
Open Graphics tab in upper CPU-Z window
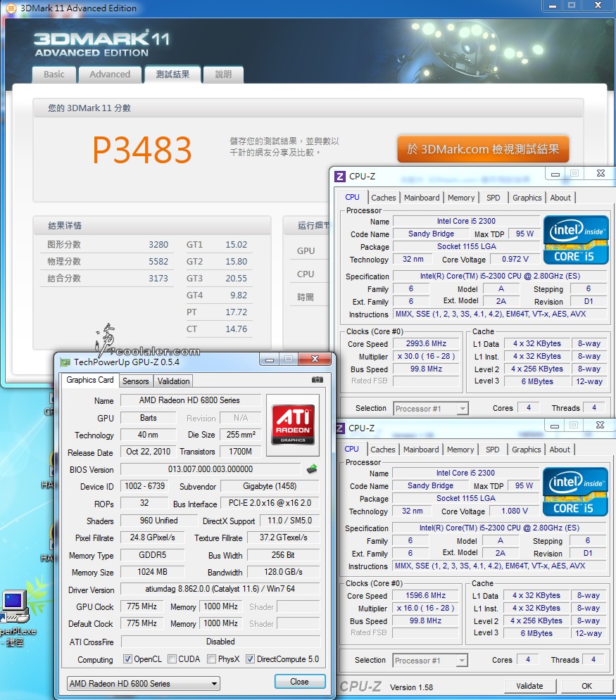tap(527, 198)
